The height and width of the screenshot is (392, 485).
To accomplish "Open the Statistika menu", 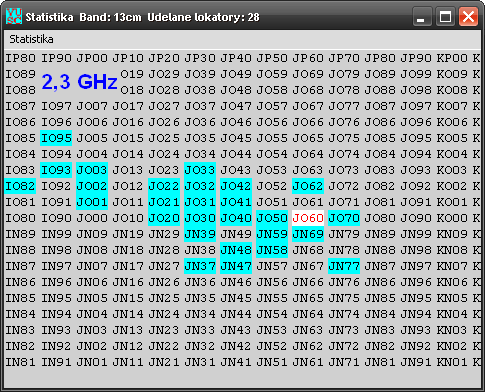I will coord(31,39).
